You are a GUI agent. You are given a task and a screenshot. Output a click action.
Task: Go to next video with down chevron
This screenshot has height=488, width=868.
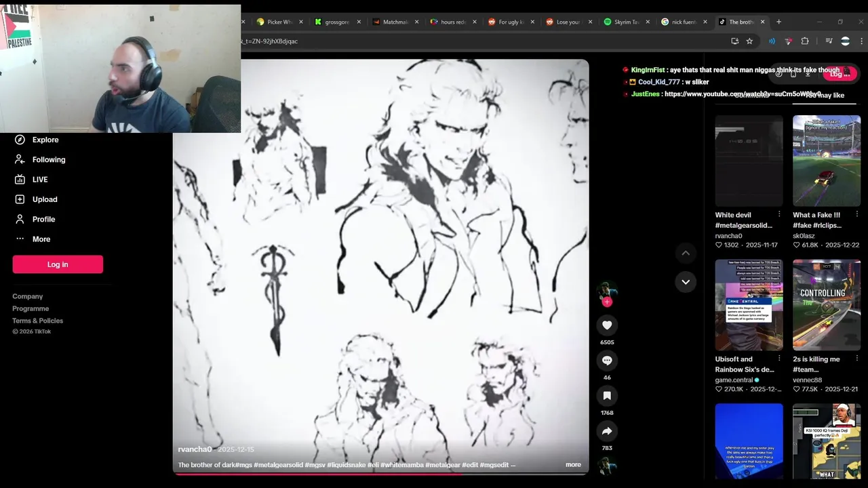pyautogui.click(x=686, y=282)
